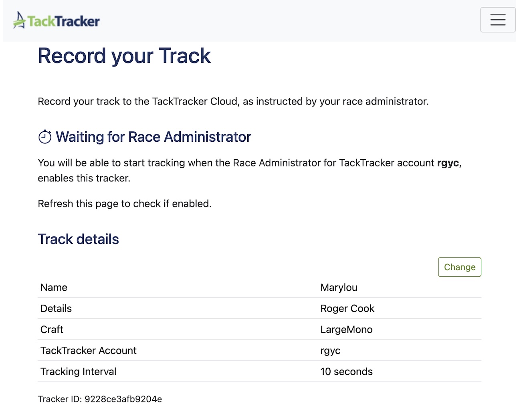Open the Tracking Interval setting row
Screen dimensions: 521x420
[x=78, y=372]
